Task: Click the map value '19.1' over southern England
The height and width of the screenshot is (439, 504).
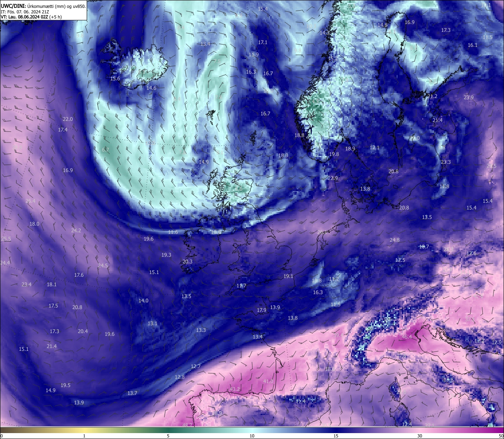Action: (x=288, y=276)
